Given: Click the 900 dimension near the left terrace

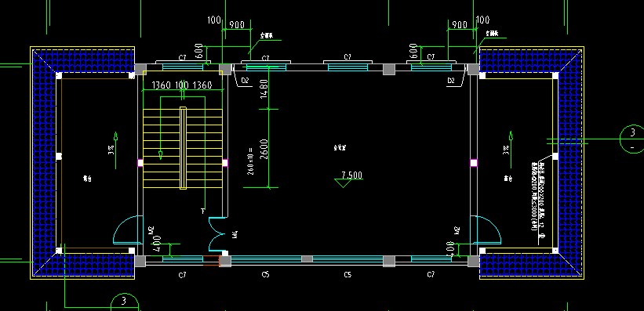Looking at the screenshot, I should [237, 24].
